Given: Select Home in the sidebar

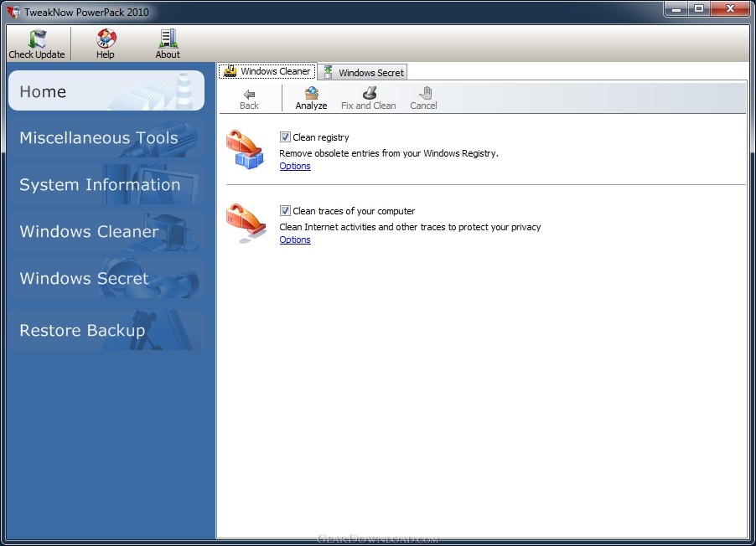Looking at the screenshot, I should 106,91.
